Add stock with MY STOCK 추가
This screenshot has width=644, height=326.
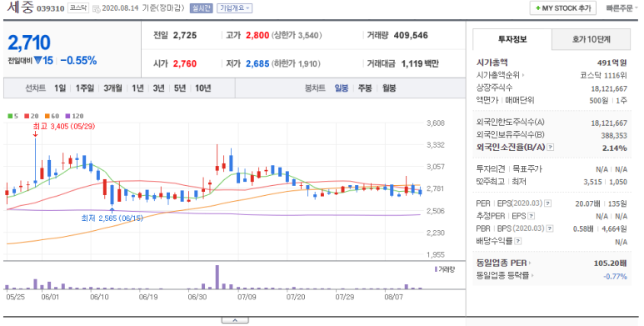pos(562,8)
